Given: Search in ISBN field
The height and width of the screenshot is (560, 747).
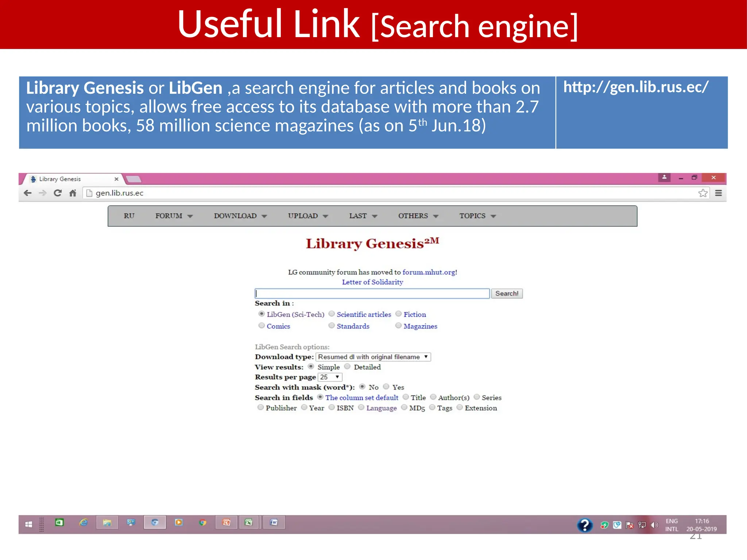Looking at the screenshot, I should [332, 407].
